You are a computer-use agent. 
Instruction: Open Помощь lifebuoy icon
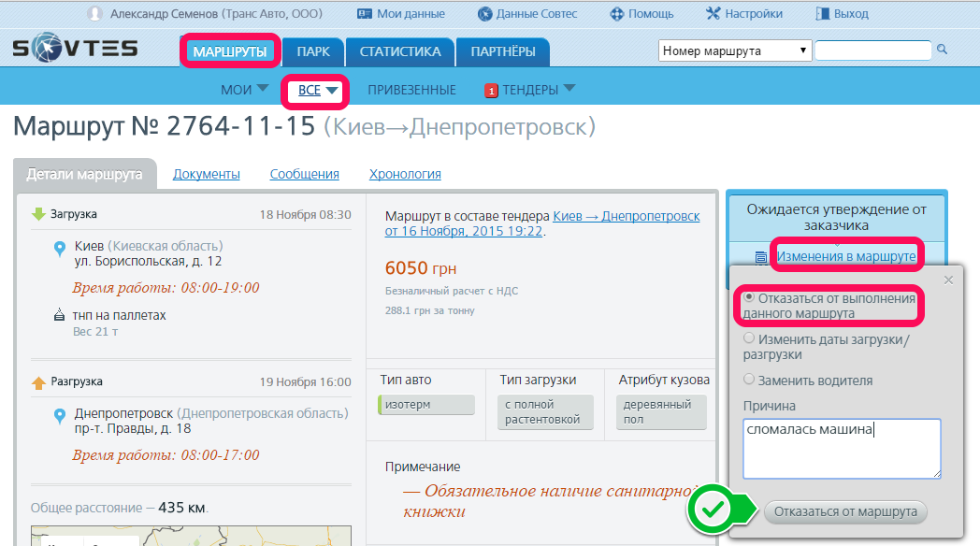coord(617,14)
